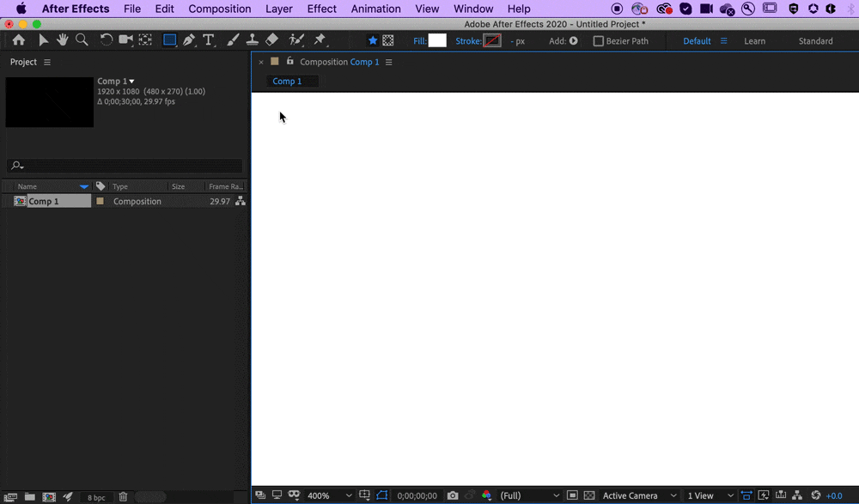Screen dimensions: 859x504
Task: Expand the Comp 1 usage dropdown arrow
Action: pyautogui.click(x=131, y=81)
